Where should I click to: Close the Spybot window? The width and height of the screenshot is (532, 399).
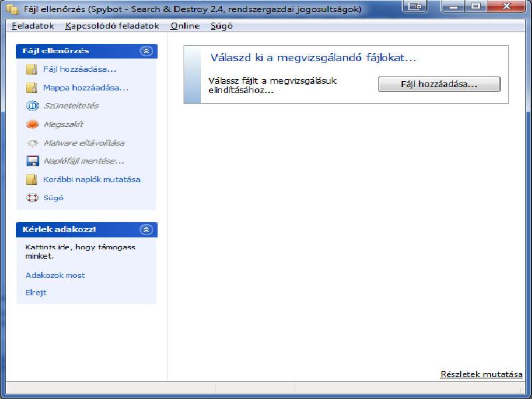click(506, 6)
